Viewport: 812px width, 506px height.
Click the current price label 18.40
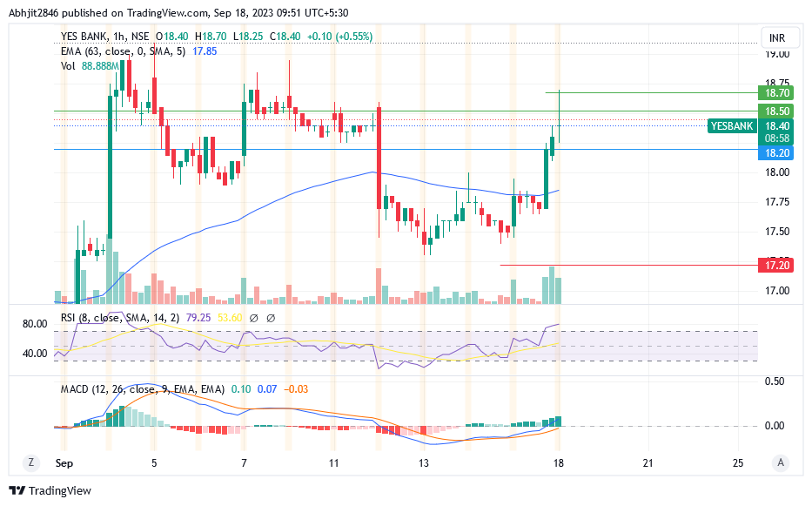point(775,126)
